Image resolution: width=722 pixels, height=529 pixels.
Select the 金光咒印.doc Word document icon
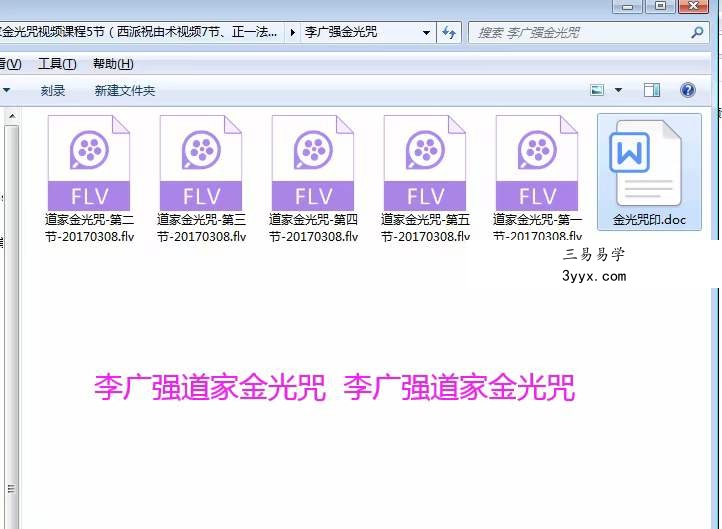(x=646, y=163)
